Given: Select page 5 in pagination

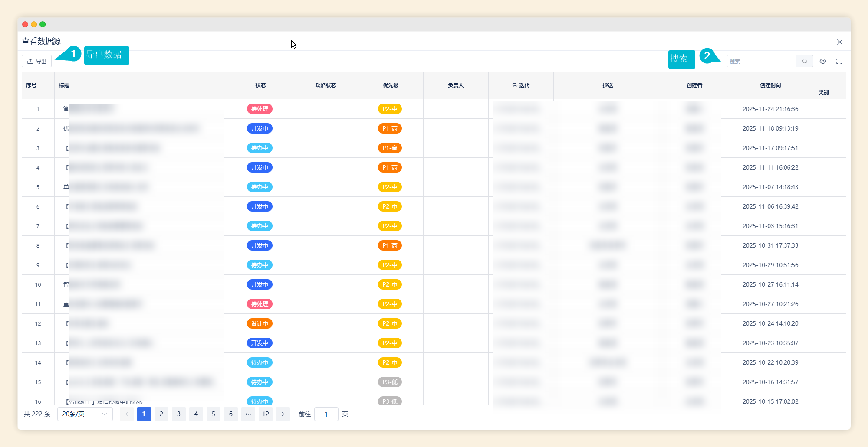Looking at the screenshot, I should point(213,414).
